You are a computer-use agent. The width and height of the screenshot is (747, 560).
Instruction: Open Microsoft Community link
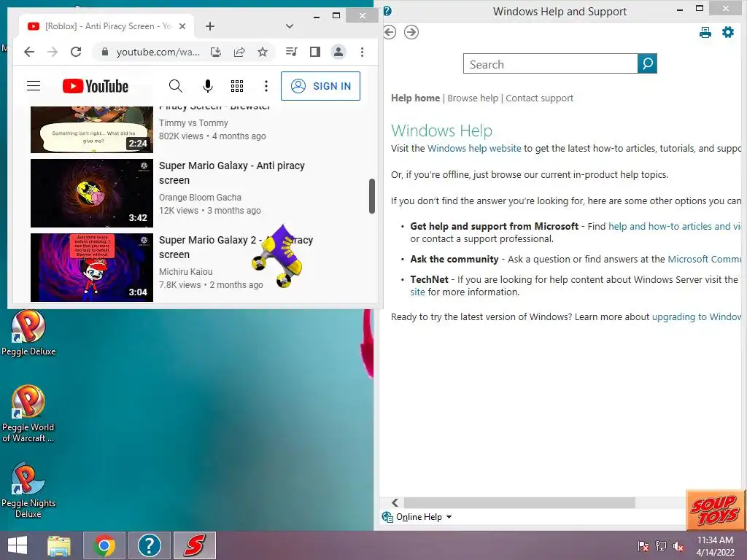tap(704, 259)
